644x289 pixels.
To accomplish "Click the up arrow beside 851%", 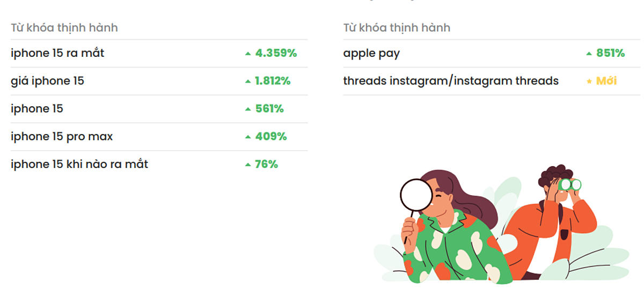I will [589, 54].
